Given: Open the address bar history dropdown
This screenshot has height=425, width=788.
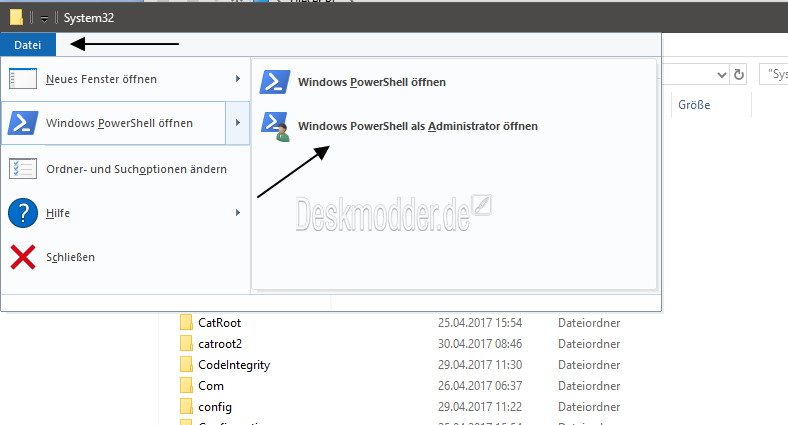Looking at the screenshot, I should coord(722,75).
